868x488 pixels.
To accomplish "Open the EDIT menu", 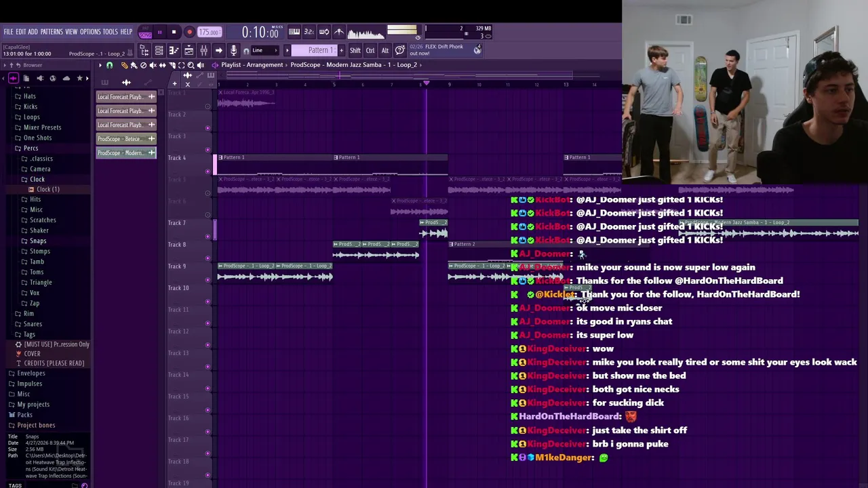I will [21, 32].
